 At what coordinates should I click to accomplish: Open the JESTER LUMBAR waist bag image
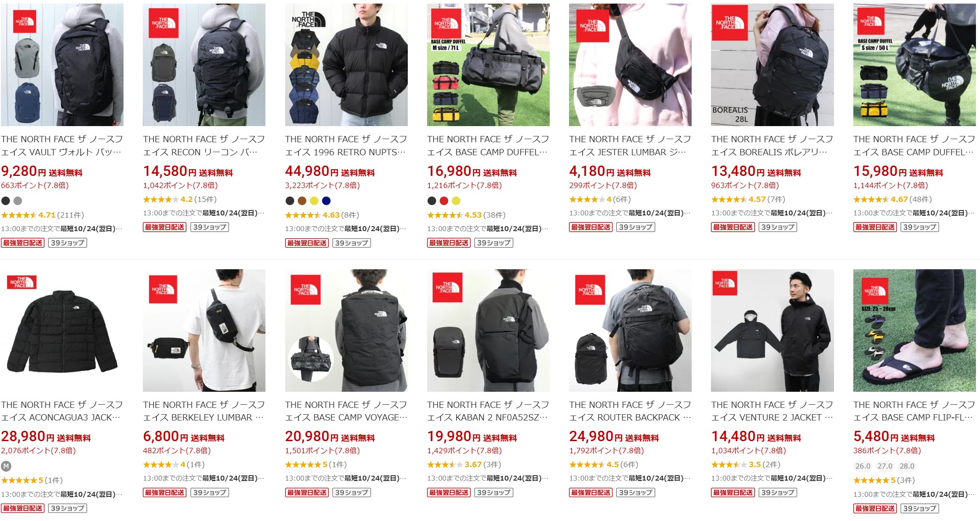630,65
